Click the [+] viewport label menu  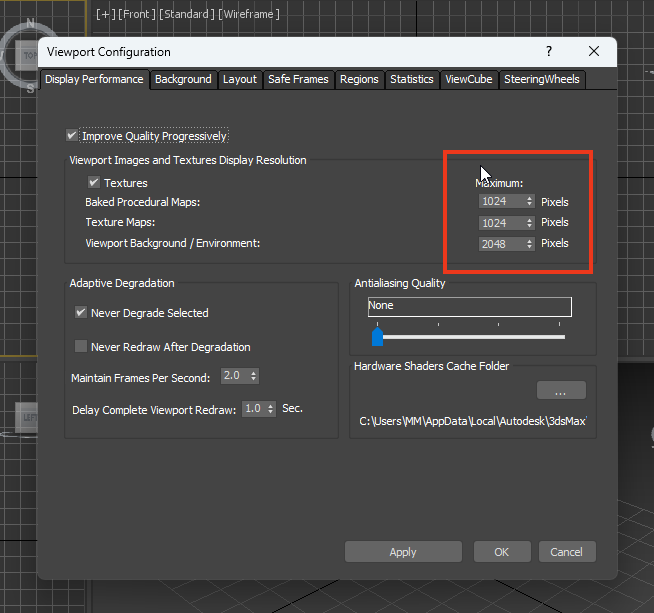(x=104, y=14)
